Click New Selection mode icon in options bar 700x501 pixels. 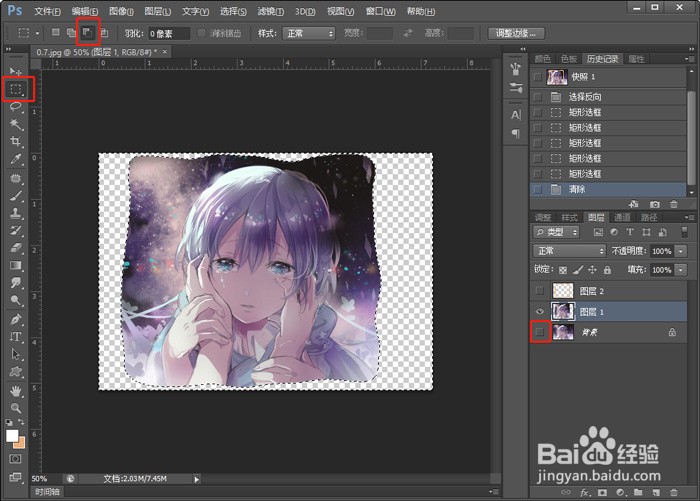(55, 33)
